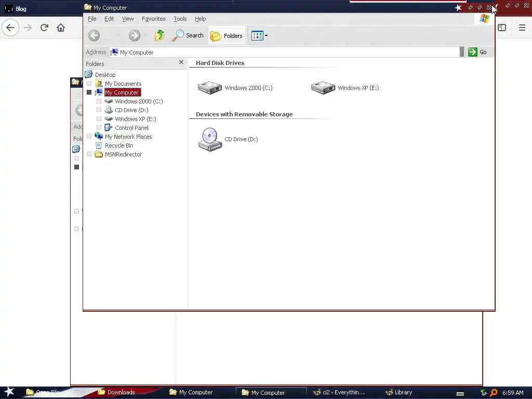This screenshot has height=399, width=532.
Task: Switch to ci2 - Everything taskbar button
Action: (x=339, y=392)
